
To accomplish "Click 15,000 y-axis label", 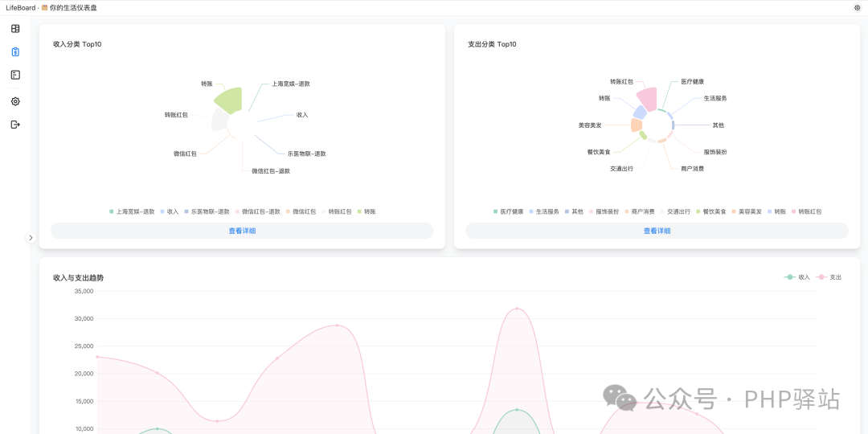I will pyautogui.click(x=84, y=401).
